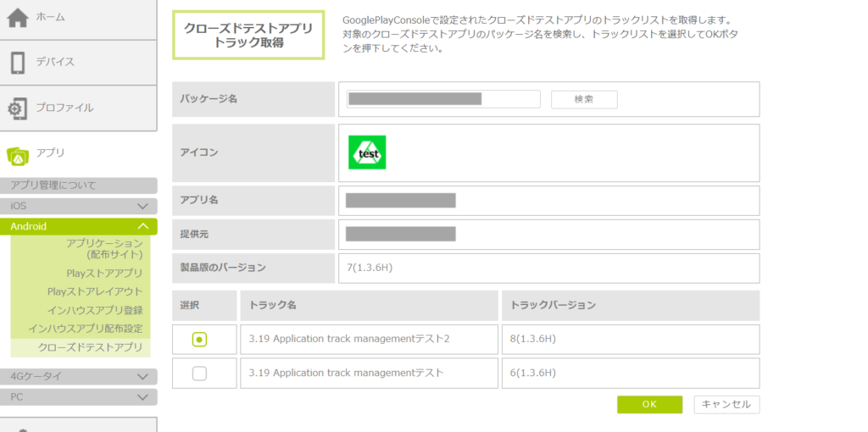
Task: Open Playストアアプリ menu item
Action: [x=104, y=273]
